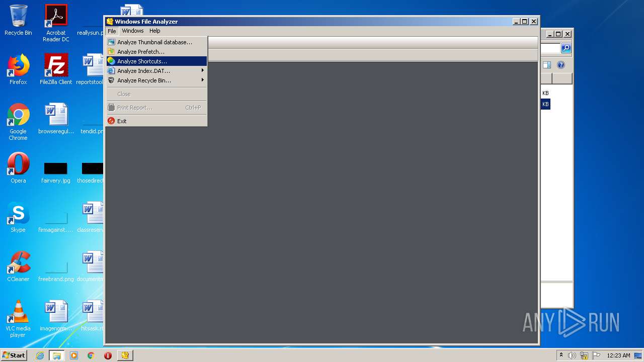Open Opera from the taskbar
Viewport: 644px width, 362px height.
coord(108,355)
